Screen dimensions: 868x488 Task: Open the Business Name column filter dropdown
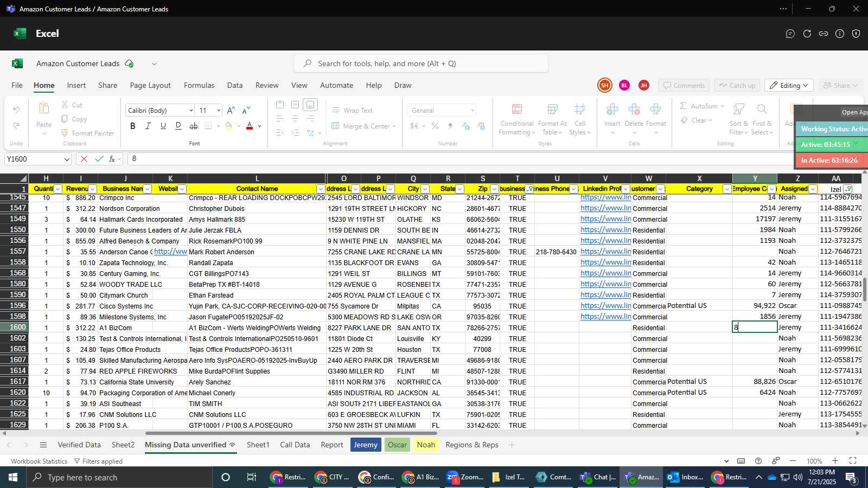pyautogui.click(x=147, y=189)
